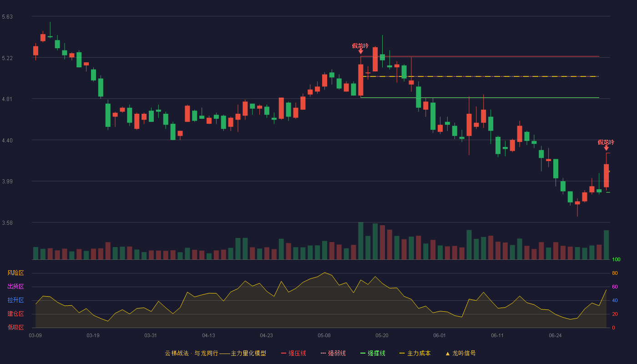Click the 06-11 date label
Screen dimensions: 637x364
coord(497,335)
